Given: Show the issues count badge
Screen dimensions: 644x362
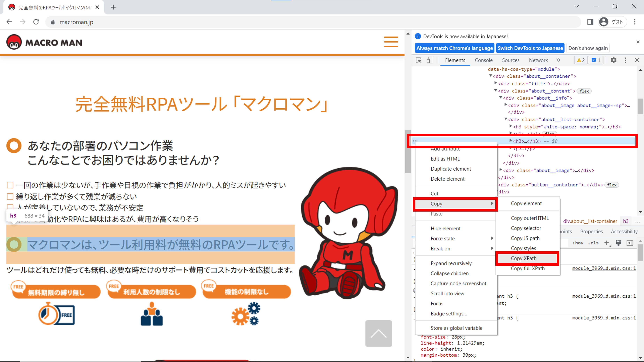Looking at the screenshot, I should [596, 60].
